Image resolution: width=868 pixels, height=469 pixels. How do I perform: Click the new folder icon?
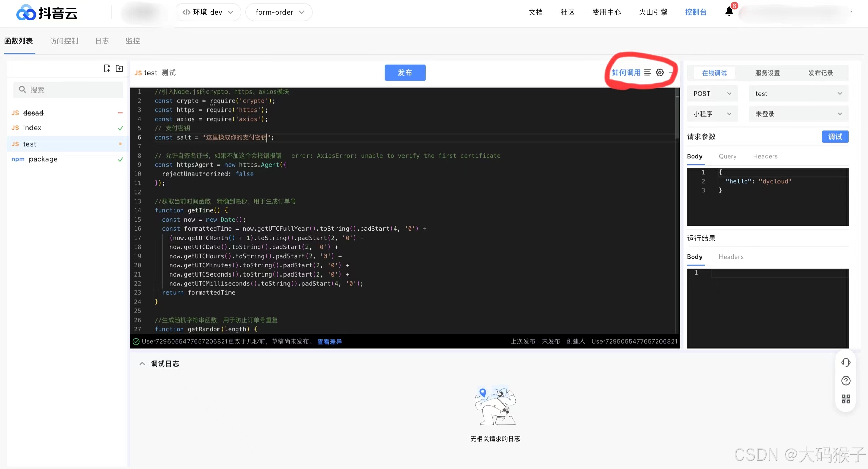click(x=119, y=68)
